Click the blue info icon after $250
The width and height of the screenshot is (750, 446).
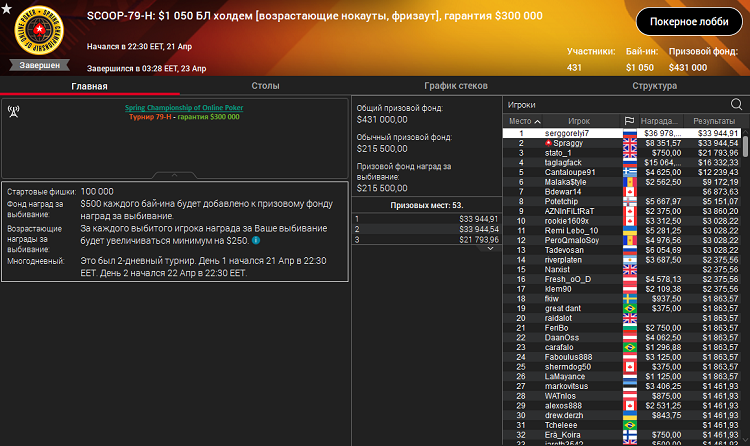[256, 240]
